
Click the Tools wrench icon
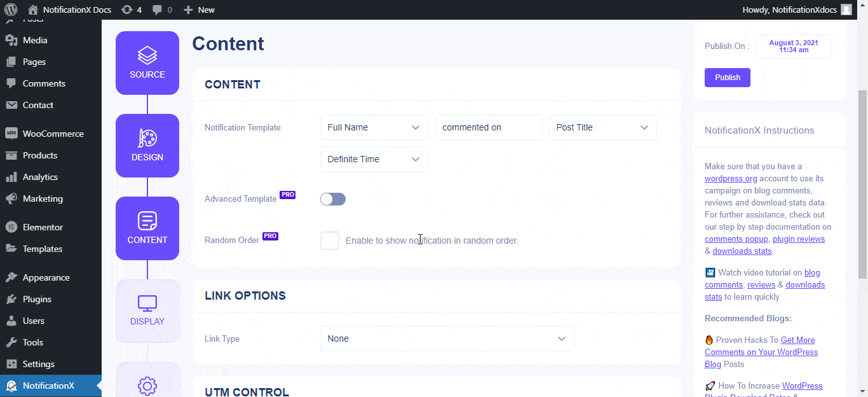click(x=11, y=342)
